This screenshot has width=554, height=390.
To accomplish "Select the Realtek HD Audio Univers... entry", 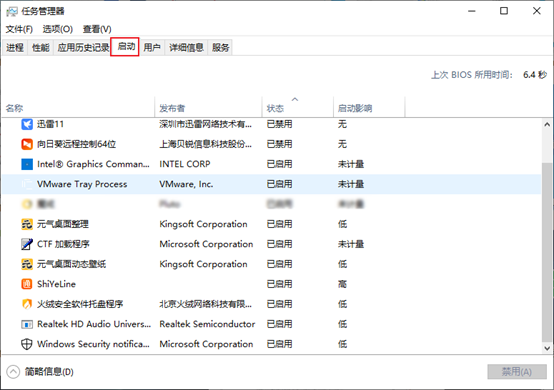I will pyautogui.click(x=94, y=324).
